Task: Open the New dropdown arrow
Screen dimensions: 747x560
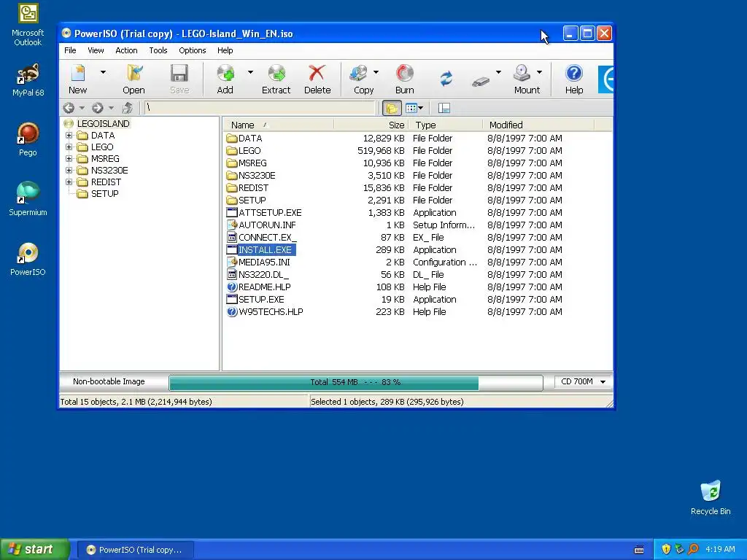Action: click(x=103, y=72)
